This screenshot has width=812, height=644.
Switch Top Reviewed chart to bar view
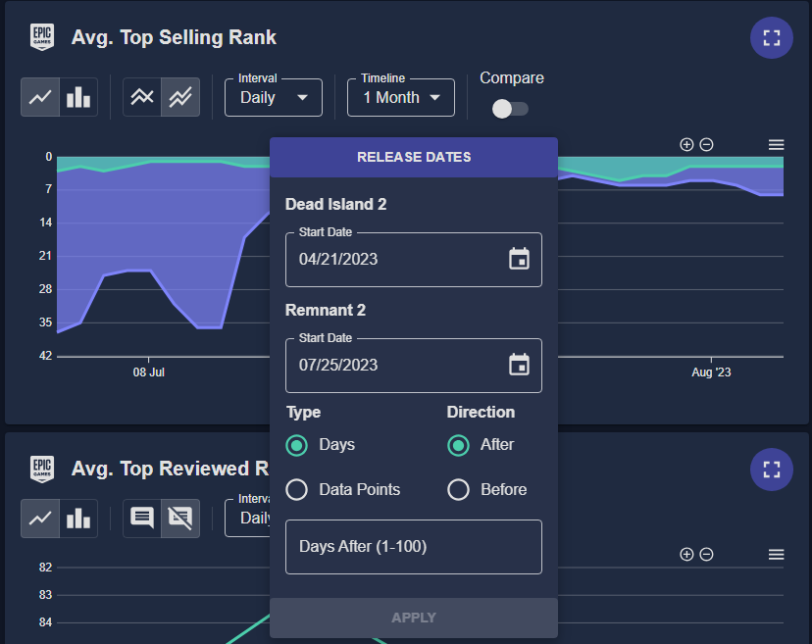pos(78,519)
